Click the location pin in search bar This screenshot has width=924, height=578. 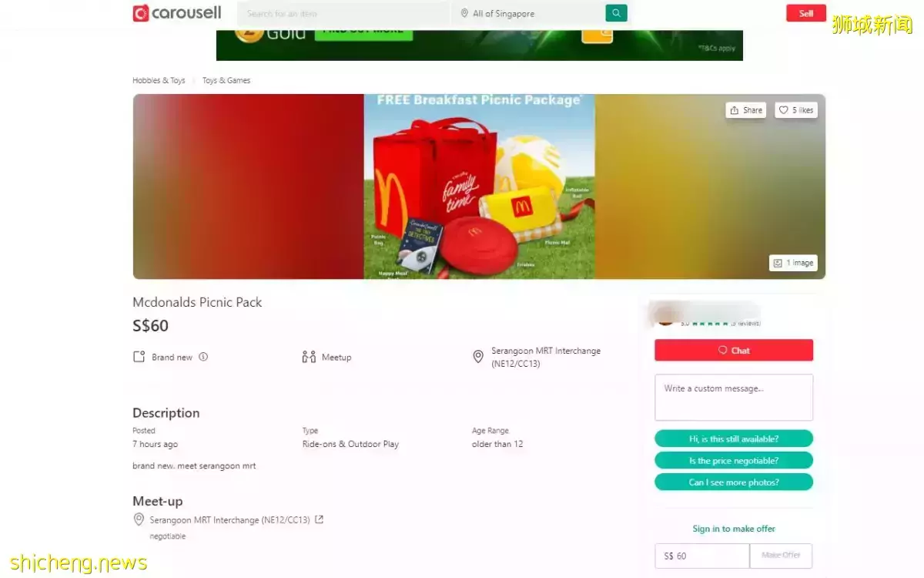pos(464,13)
